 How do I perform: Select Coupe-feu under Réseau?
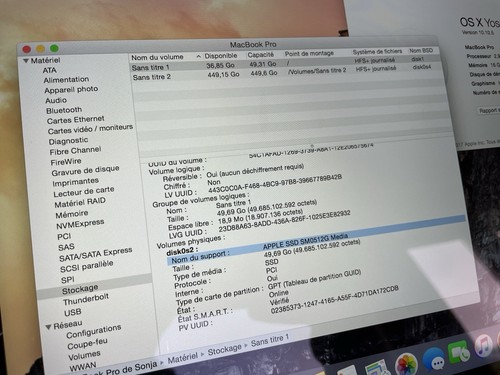87,343
